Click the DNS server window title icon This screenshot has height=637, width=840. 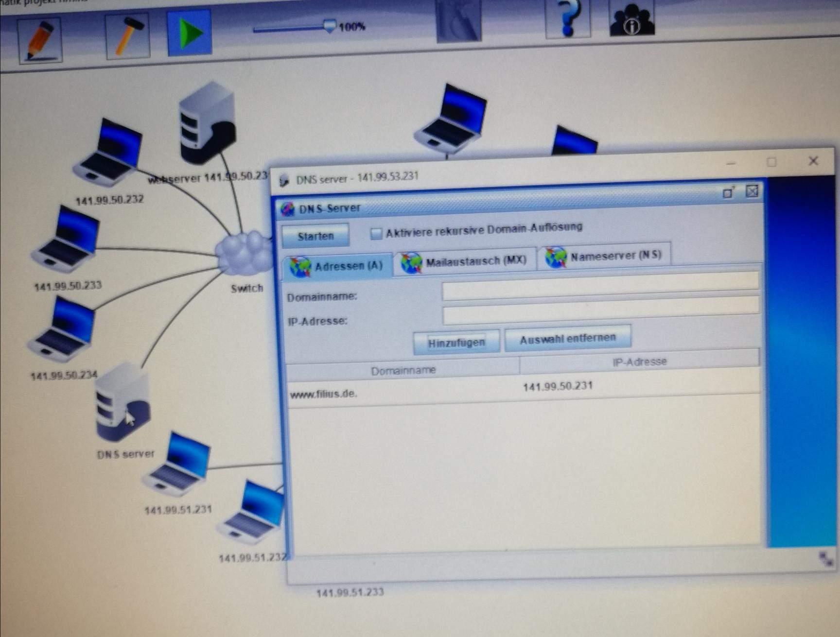pyautogui.click(x=284, y=181)
